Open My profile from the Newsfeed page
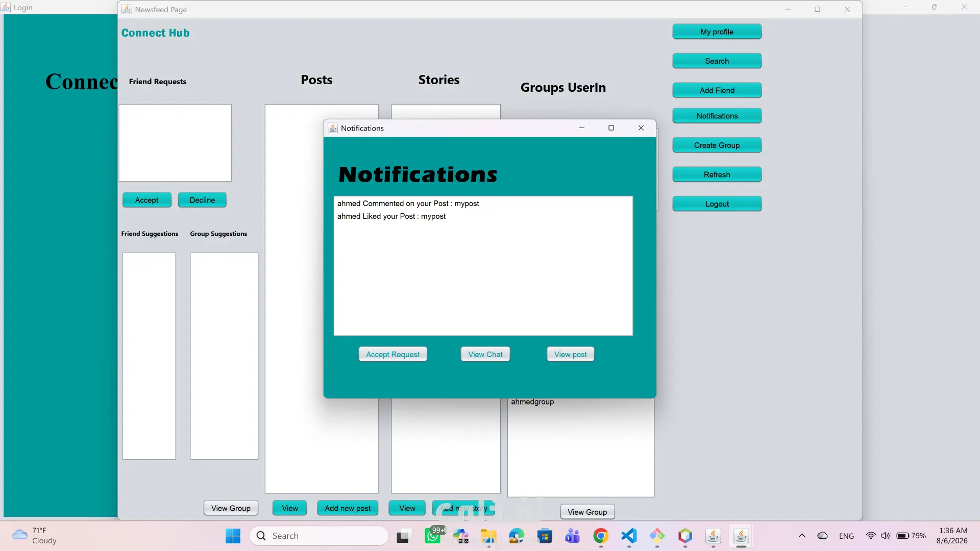 coord(717,32)
